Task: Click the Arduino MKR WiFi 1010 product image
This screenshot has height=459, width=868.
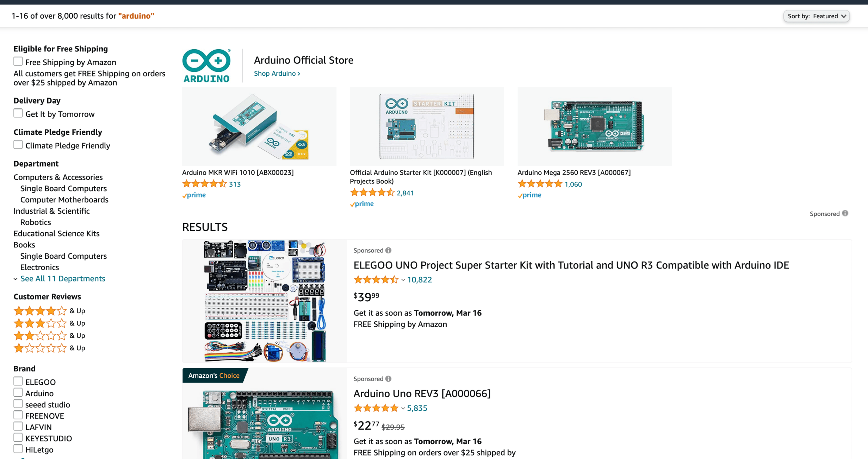Action: (x=259, y=126)
